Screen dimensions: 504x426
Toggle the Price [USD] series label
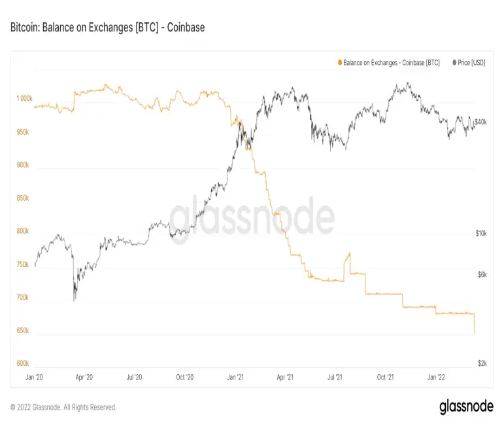pos(471,63)
